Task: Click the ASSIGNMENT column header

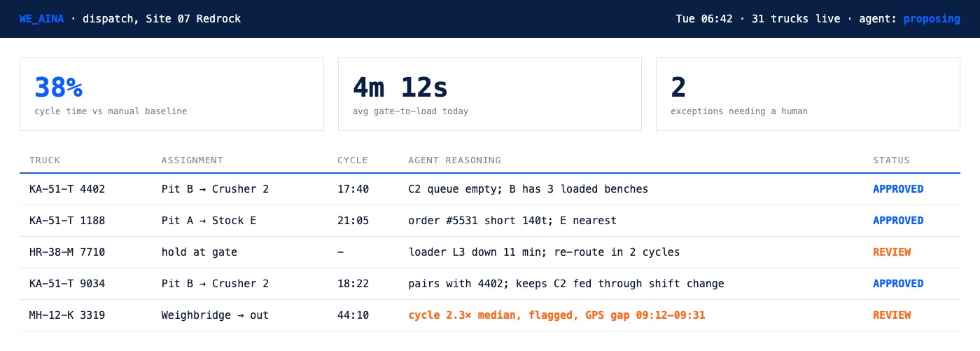Action: [x=192, y=160]
